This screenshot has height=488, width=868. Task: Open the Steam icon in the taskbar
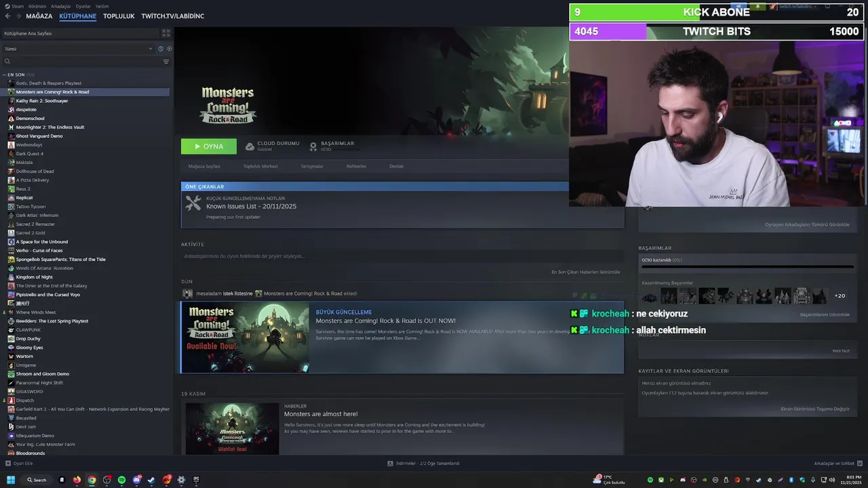click(151, 480)
